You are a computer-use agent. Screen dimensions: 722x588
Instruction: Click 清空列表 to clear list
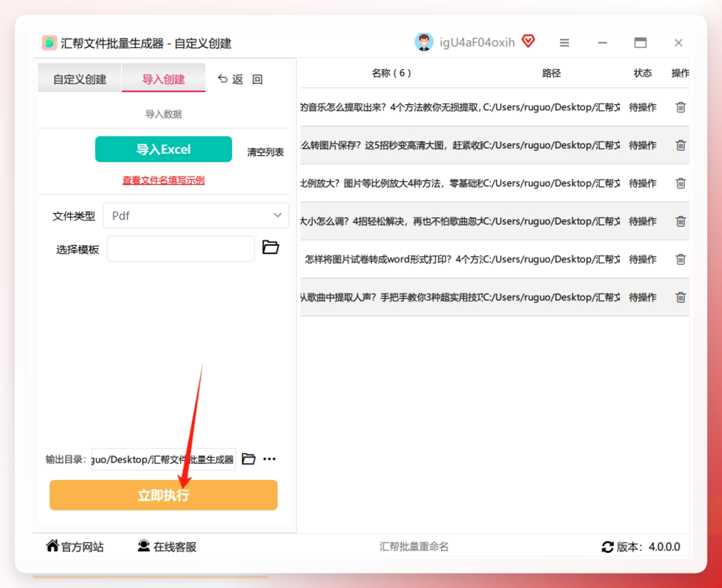265,152
